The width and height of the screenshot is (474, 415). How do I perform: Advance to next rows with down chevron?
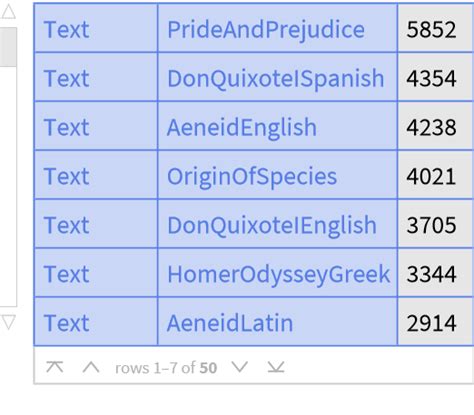pyautogui.click(x=240, y=367)
